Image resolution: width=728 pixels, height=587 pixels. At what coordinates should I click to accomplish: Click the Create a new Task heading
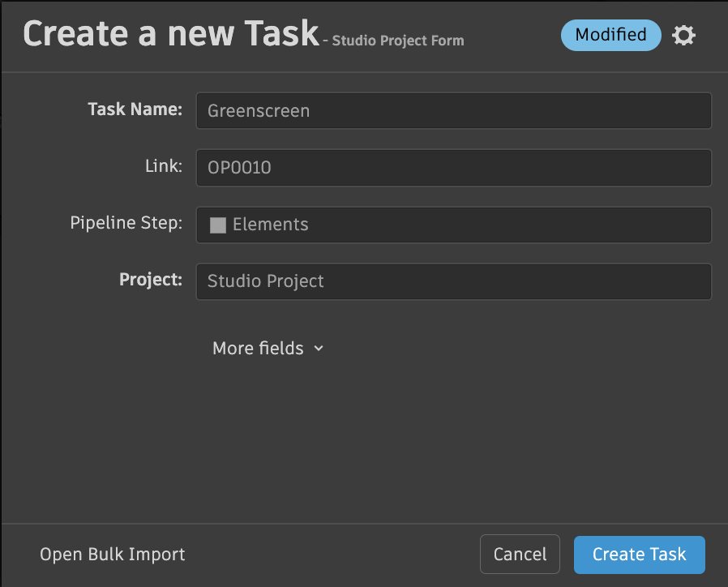tap(171, 33)
